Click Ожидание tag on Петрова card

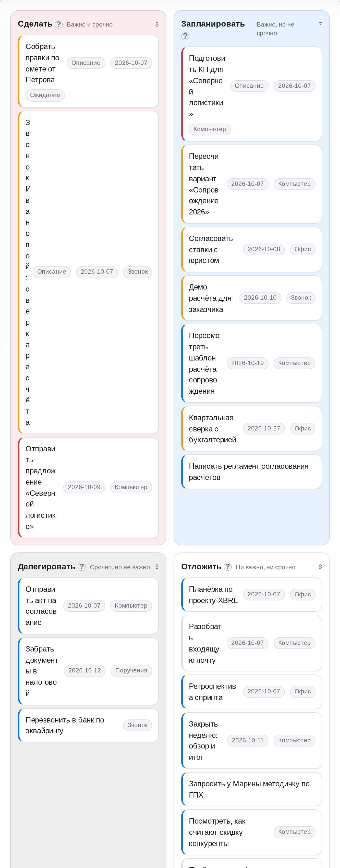45,95
